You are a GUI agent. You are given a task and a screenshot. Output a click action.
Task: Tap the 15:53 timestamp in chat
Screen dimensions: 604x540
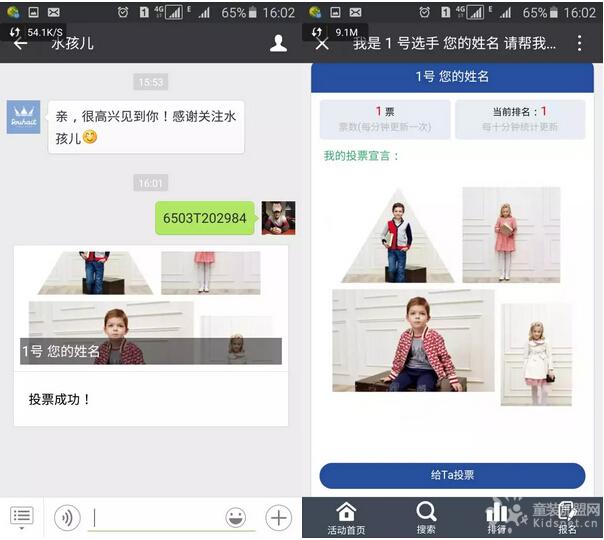click(151, 82)
